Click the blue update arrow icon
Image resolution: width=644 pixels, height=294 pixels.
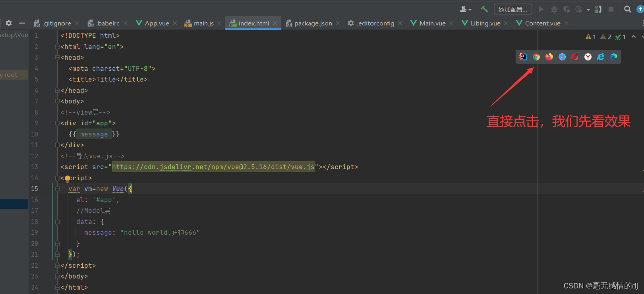[x=640, y=9]
